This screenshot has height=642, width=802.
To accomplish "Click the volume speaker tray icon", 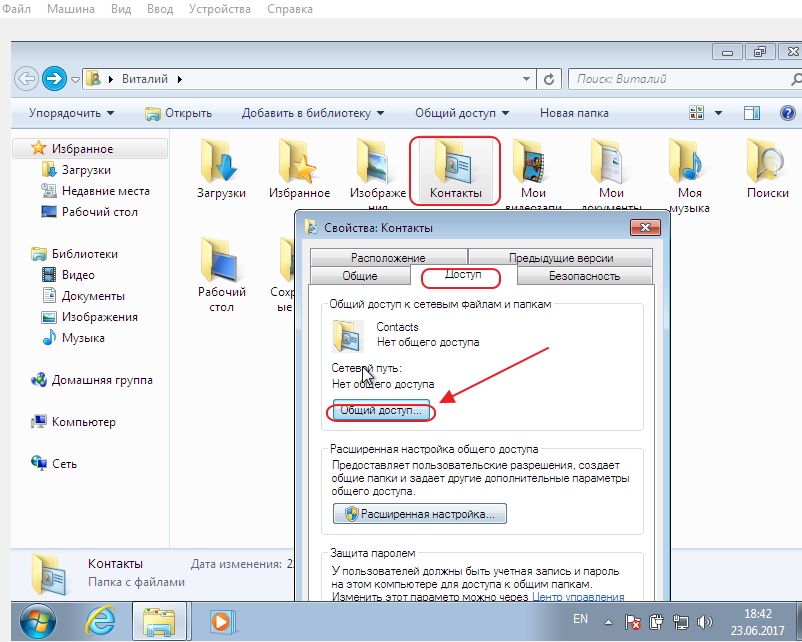I will [705, 622].
